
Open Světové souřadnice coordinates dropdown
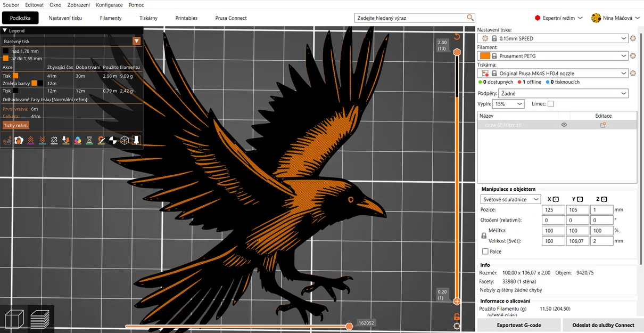pos(510,199)
